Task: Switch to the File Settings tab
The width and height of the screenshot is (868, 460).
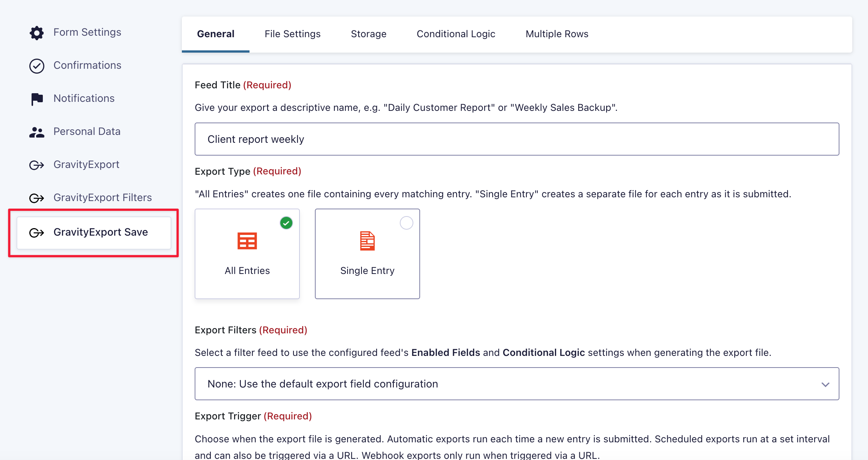Action: click(292, 34)
